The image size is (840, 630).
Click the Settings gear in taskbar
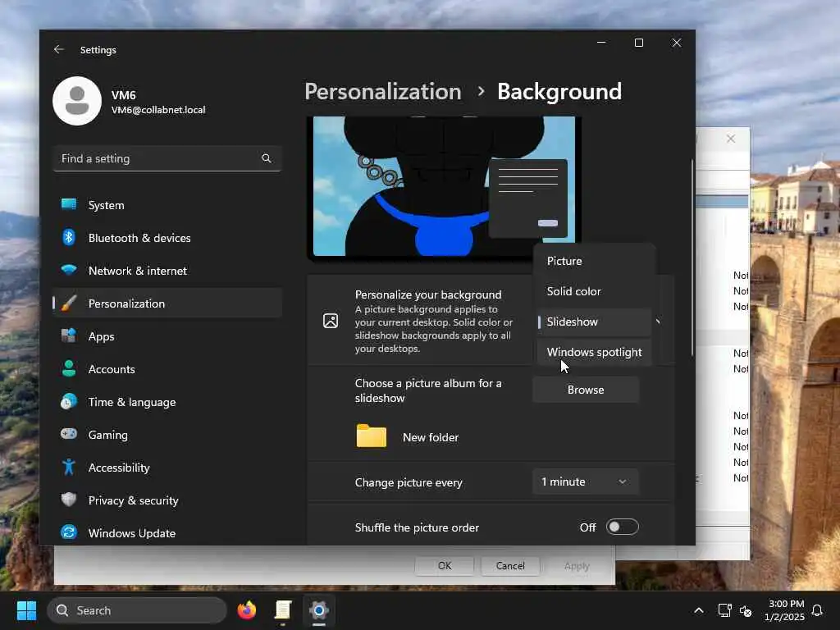pos(319,610)
